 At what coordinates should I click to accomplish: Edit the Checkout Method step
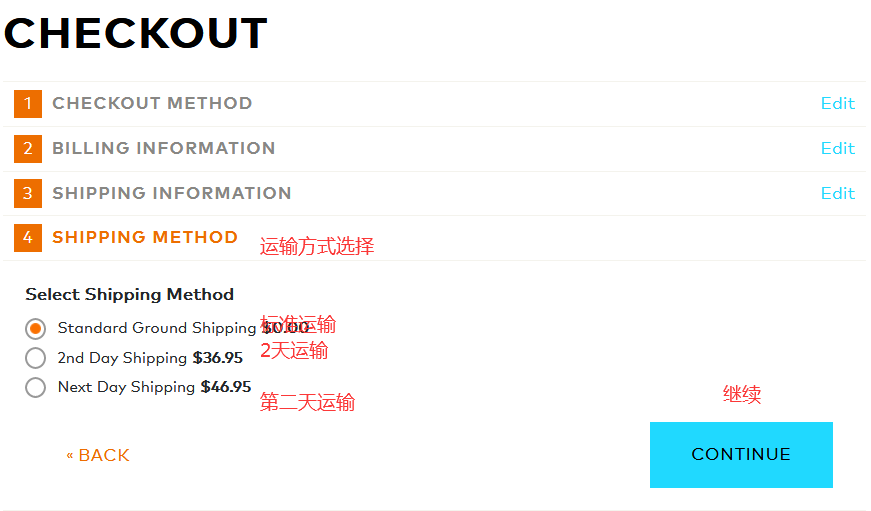pyautogui.click(x=837, y=104)
